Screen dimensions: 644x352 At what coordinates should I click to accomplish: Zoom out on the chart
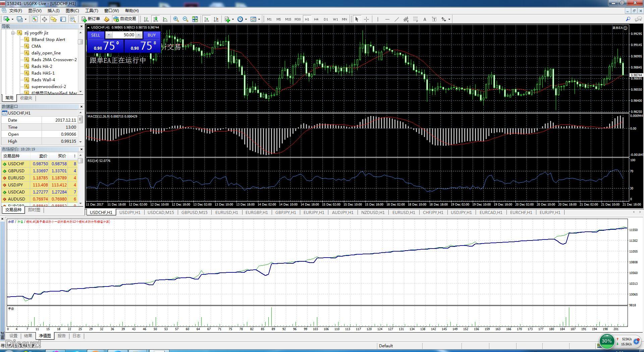[x=185, y=19]
